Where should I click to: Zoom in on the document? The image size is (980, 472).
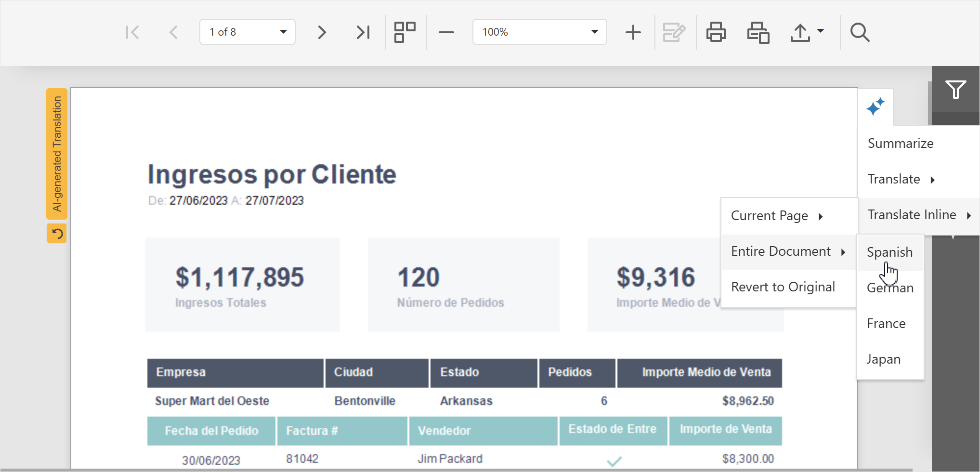point(633,32)
